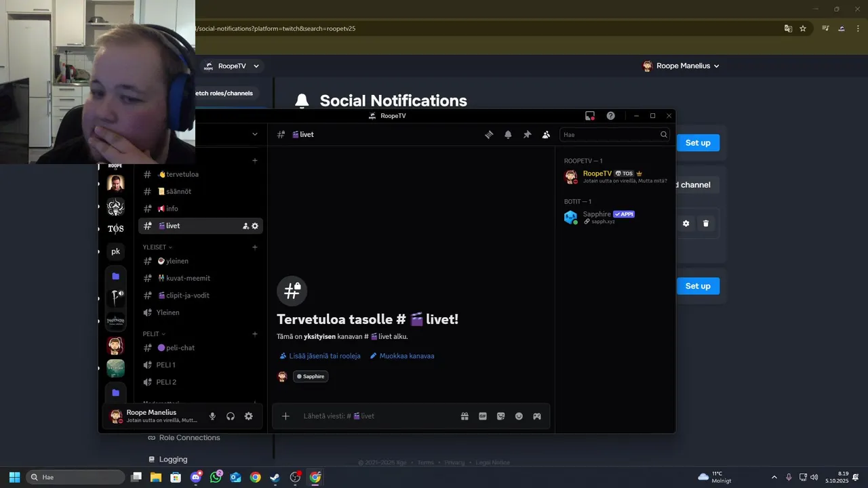Open the Discord inbox icon in title bar
Viewport: 868px width, 488px height.
(590, 116)
